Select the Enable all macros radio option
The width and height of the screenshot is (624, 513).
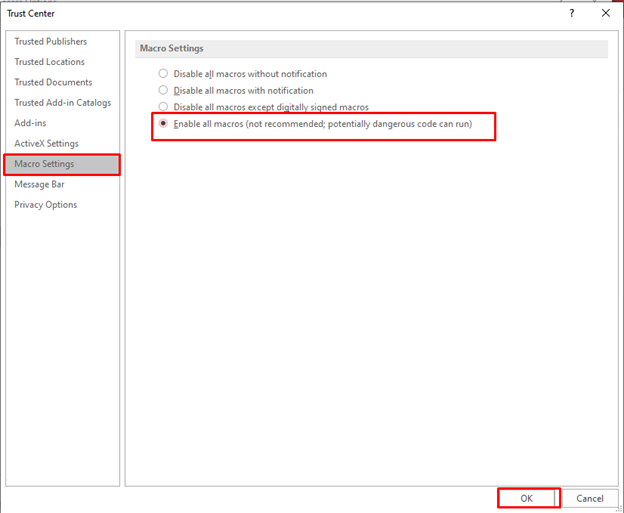click(x=164, y=125)
